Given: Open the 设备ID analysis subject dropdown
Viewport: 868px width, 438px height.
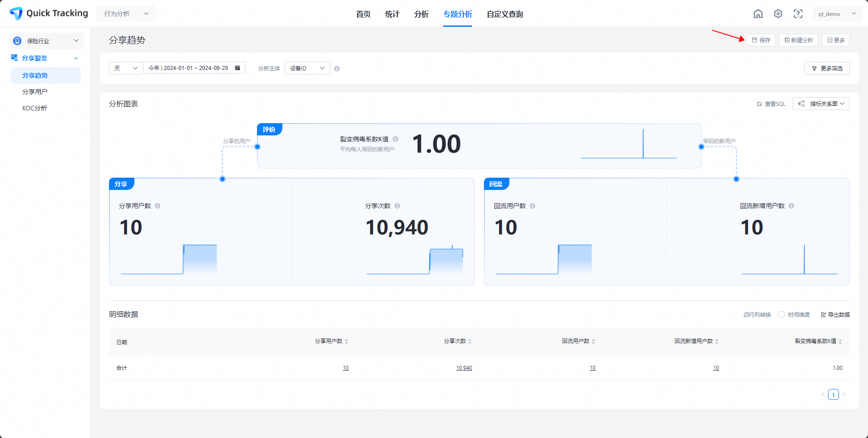Looking at the screenshot, I should click(307, 68).
